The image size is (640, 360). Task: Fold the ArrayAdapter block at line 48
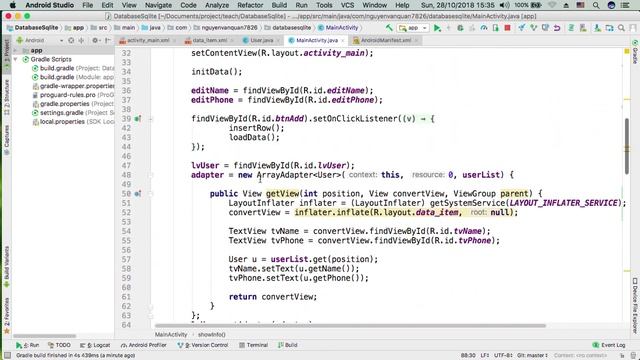pyautogui.click(x=151, y=175)
